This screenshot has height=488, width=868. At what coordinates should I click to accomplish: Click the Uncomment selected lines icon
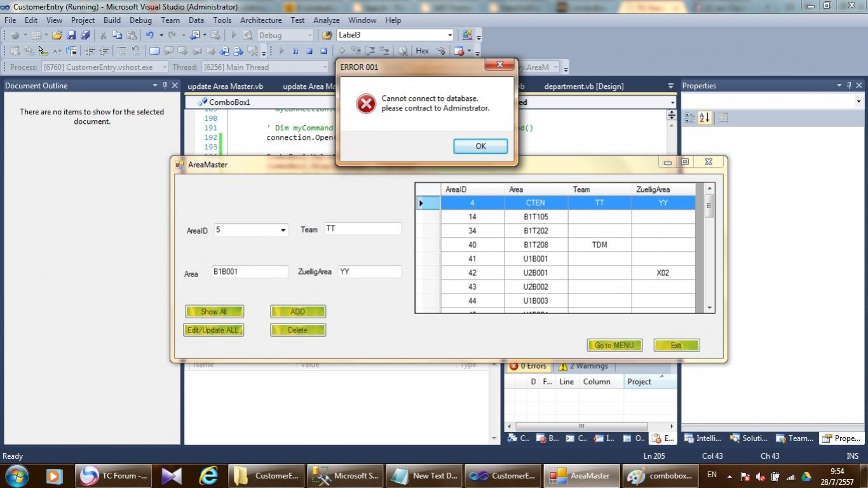click(135, 51)
